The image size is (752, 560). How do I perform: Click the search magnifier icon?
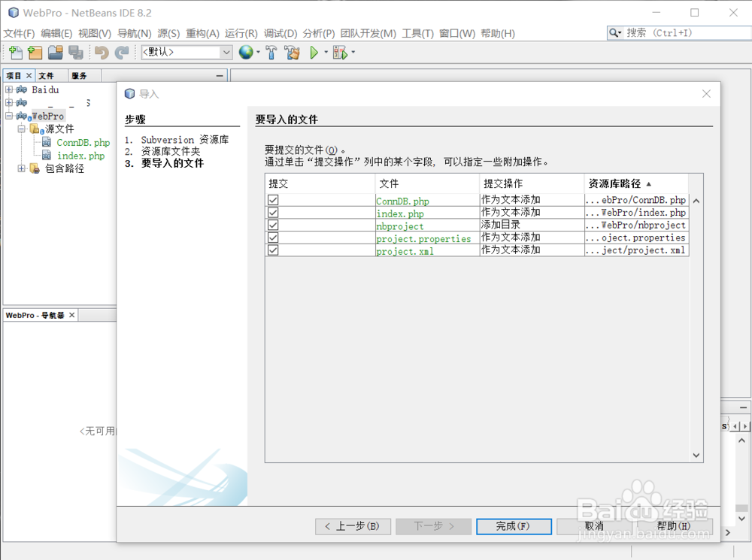click(x=613, y=32)
